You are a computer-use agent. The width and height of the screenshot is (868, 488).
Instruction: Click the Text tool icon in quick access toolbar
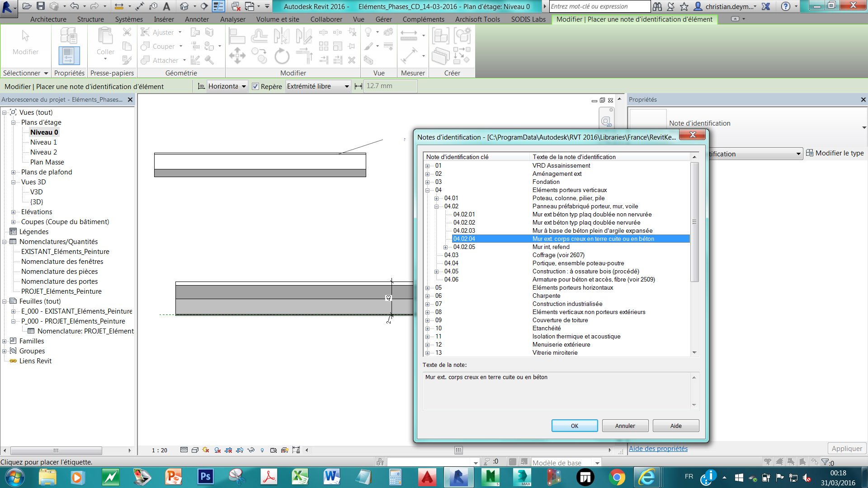click(166, 6)
